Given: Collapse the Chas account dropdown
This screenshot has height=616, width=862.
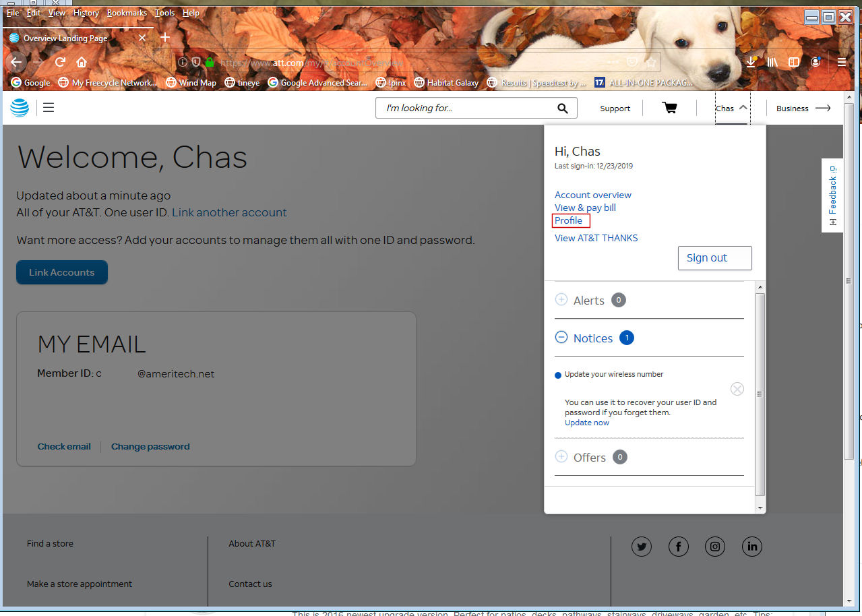Looking at the screenshot, I should coord(732,108).
